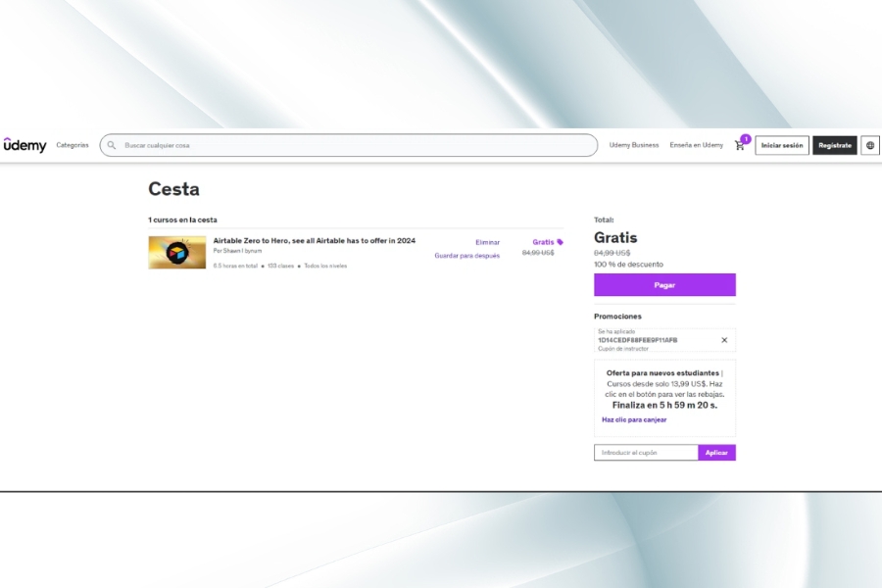The image size is (882, 588).
Task: Open Enseña en Udemy link
Action: (x=697, y=145)
